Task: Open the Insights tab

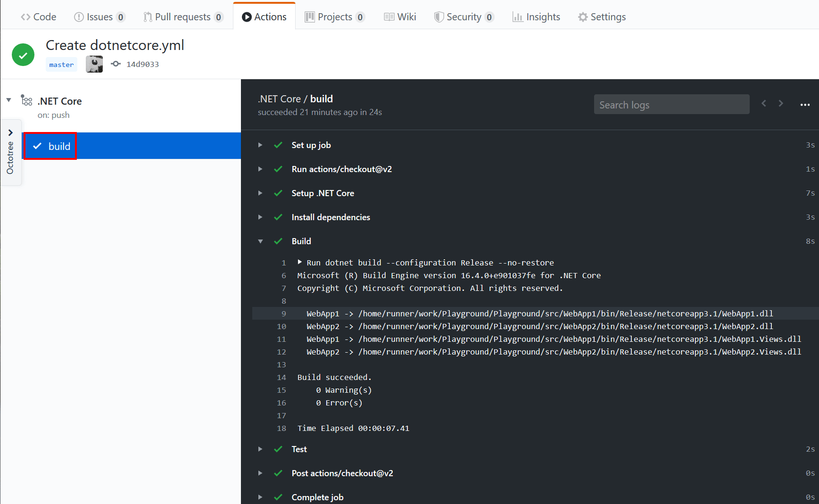Action: coord(537,17)
